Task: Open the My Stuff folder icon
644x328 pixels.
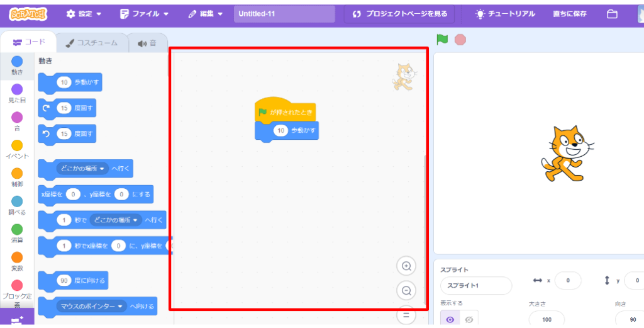Action: click(x=613, y=14)
